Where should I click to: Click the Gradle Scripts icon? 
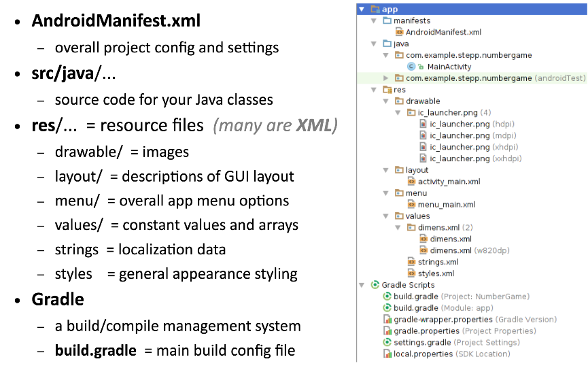375,285
